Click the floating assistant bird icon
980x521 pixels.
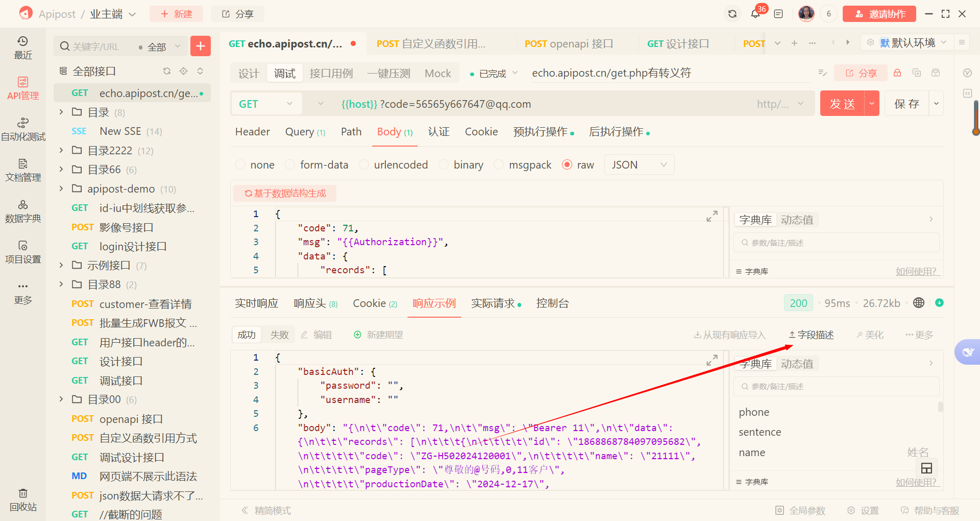pyautogui.click(x=968, y=352)
